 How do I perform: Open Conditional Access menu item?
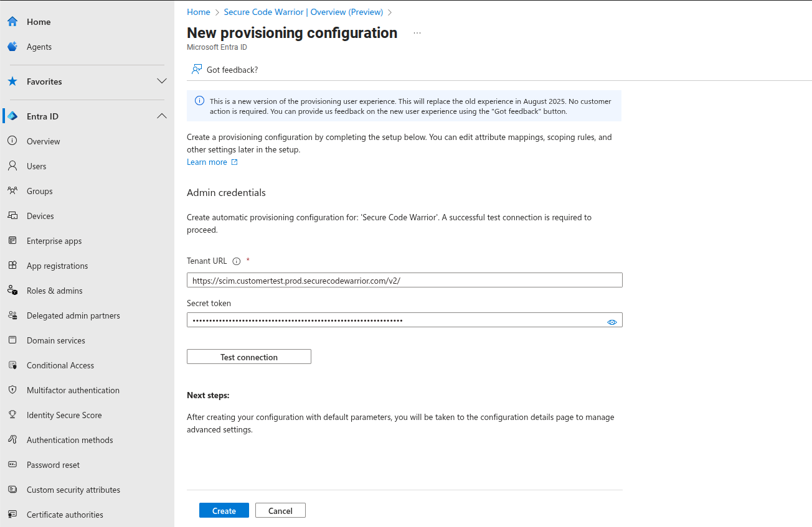pos(60,365)
